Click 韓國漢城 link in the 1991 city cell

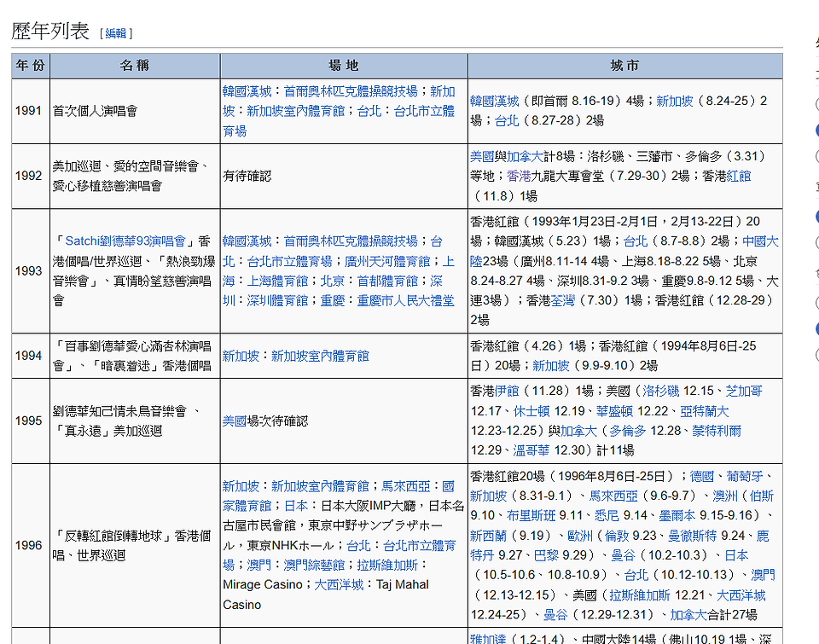pyautogui.click(x=494, y=101)
